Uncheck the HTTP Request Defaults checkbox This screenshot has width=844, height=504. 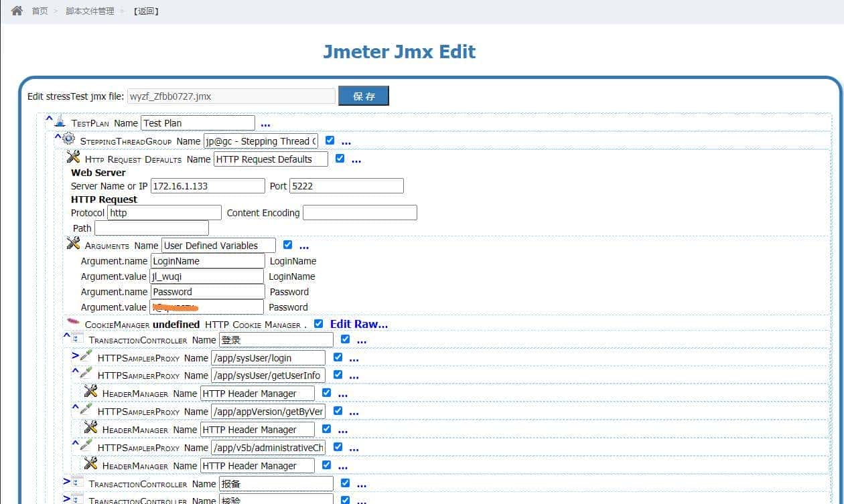pos(340,159)
